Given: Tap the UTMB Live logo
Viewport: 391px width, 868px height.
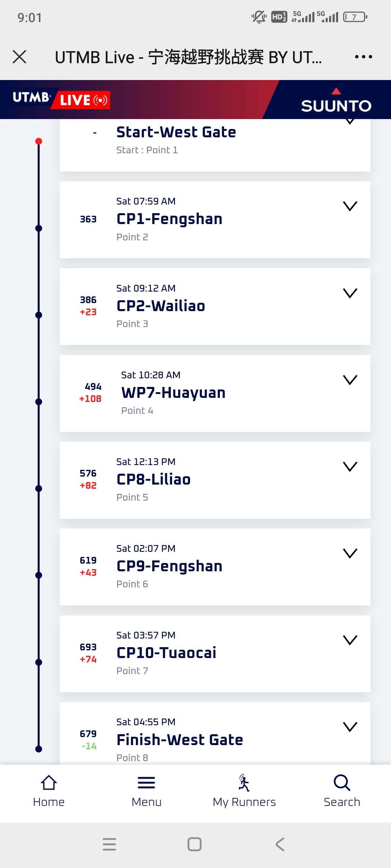Looking at the screenshot, I should pyautogui.click(x=61, y=99).
